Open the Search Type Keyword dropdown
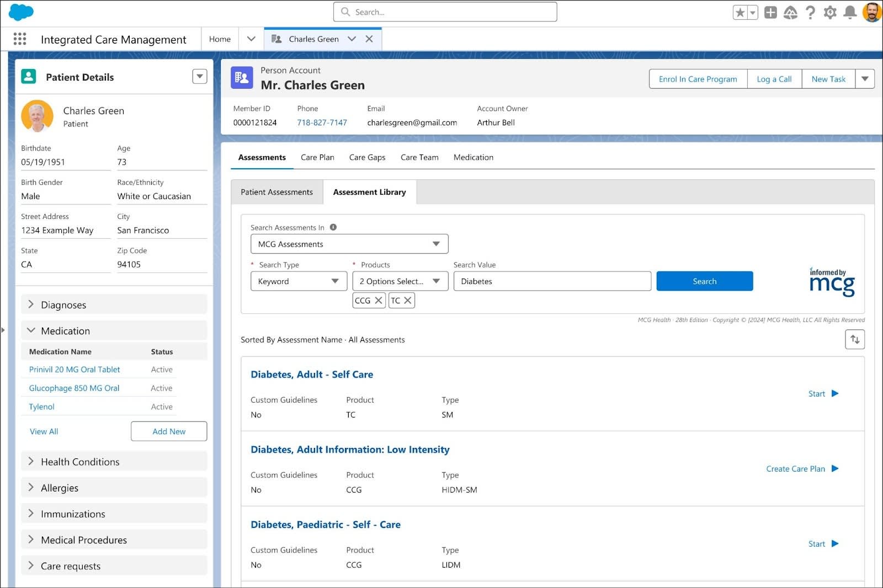Screen dimensions: 883x588 299,281
